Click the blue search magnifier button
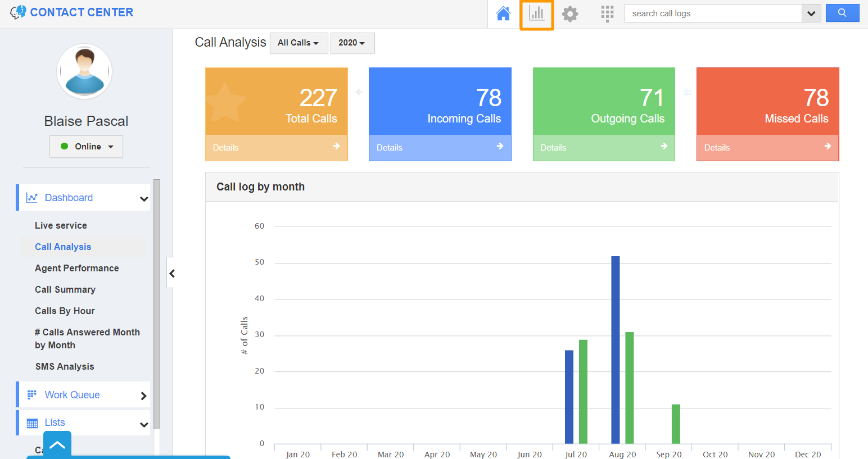This screenshot has width=868, height=459. click(x=842, y=12)
